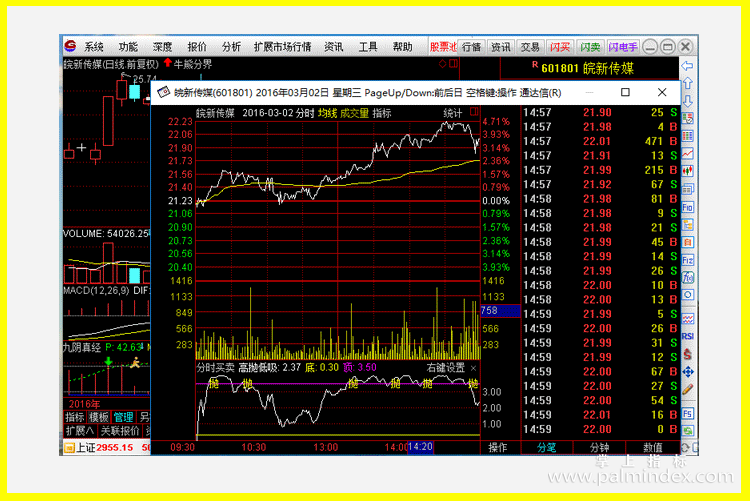Click the wavy lines indicator icon
Image resolution: width=750 pixels, height=501 pixels.
(x=687, y=319)
